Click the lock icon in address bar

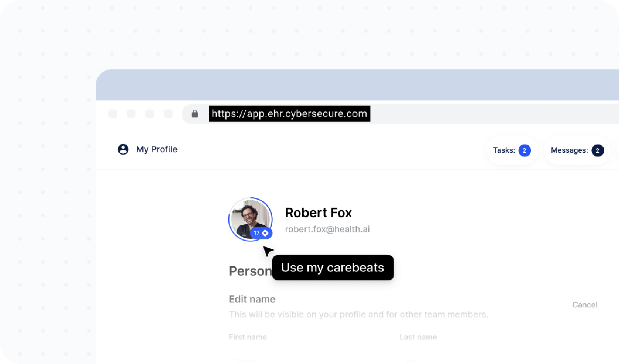coord(195,114)
